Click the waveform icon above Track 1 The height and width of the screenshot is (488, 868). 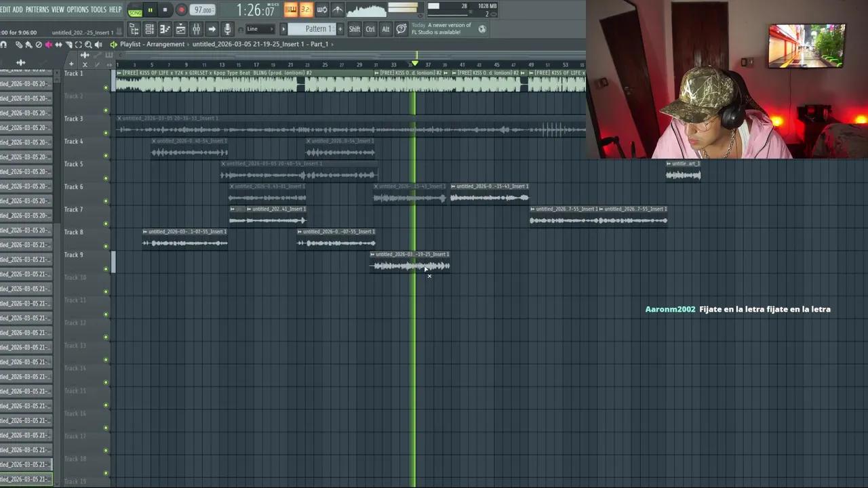point(84,55)
